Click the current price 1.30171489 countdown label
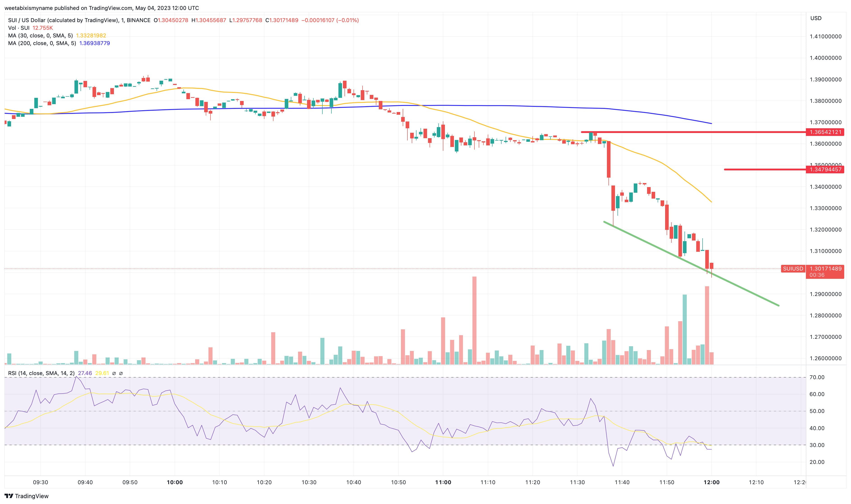The width and height of the screenshot is (851, 504). coord(825,271)
